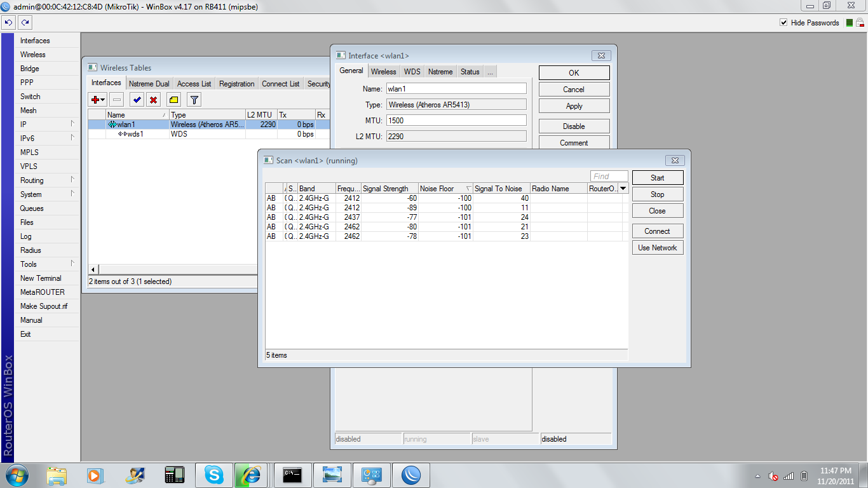
Task: Open Skype from the taskbar
Action: pyautogui.click(x=214, y=475)
